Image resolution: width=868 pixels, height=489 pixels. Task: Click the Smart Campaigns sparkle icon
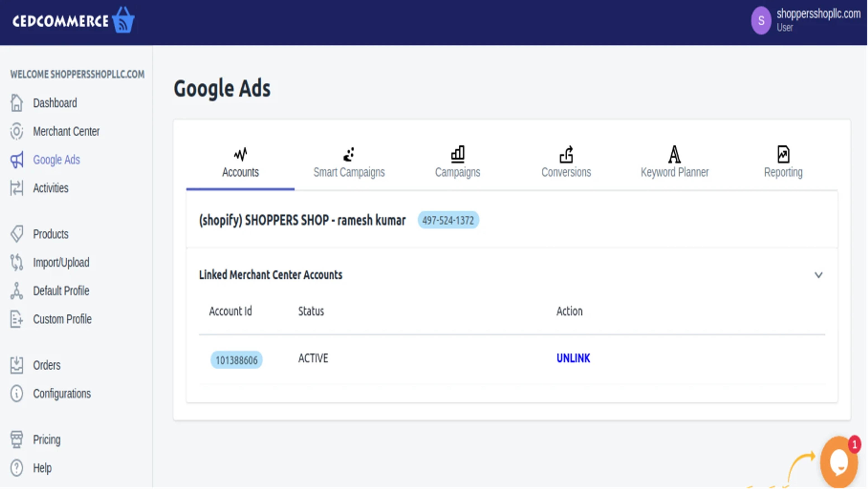(349, 154)
